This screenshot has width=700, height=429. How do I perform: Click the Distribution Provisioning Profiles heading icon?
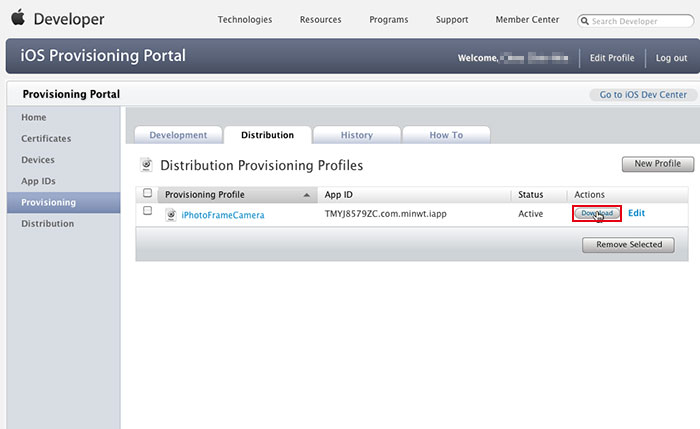pos(146,165)
